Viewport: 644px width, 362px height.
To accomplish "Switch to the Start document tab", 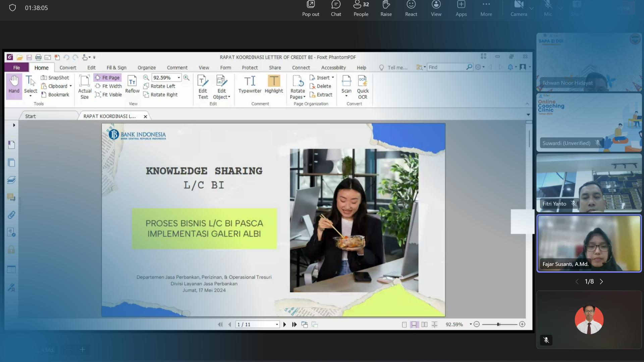I will (x=31, y=116).
